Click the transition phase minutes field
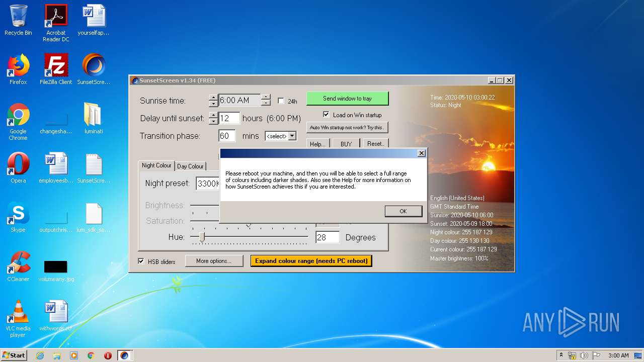644x362 pixels. (x=227, y=136)
